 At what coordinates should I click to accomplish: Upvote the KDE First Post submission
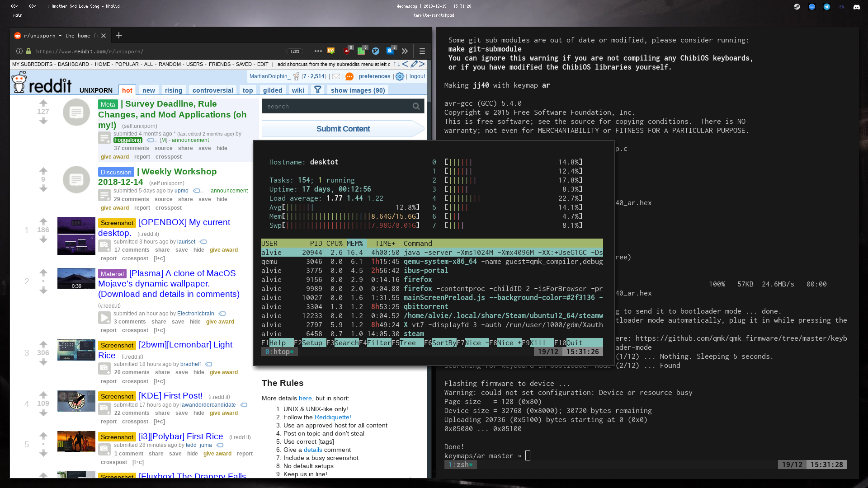pos(43,394)
